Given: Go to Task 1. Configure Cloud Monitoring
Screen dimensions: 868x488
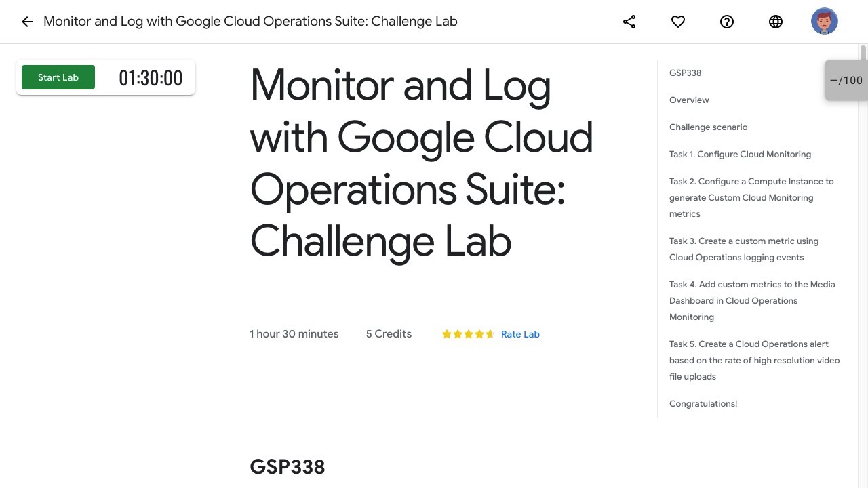Looking at the screenshot, I should click(740, 154).
